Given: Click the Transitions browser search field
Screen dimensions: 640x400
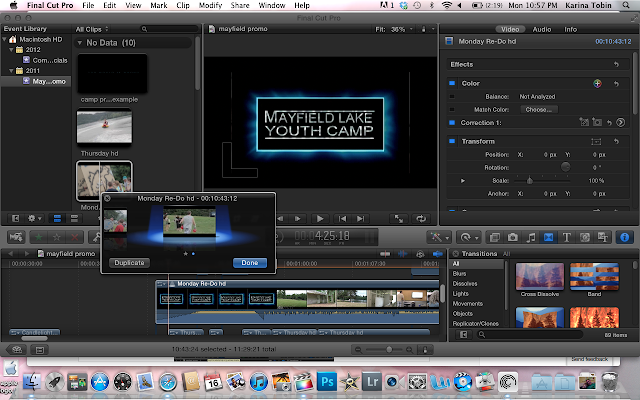Looking at the screenshot, I should pos(529,335).
